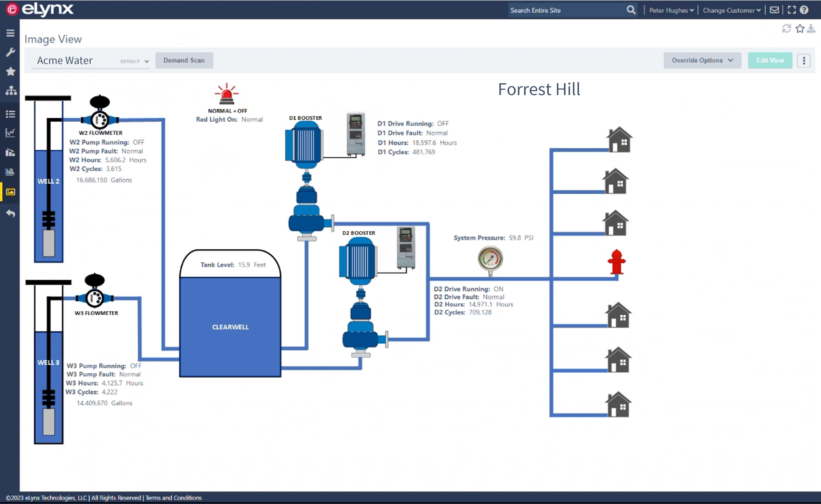The width and height of the screenshot is (821, 504).
Task: Open favorites star in left sidebar
Action: pyautogui.click(x=10, y=71)
